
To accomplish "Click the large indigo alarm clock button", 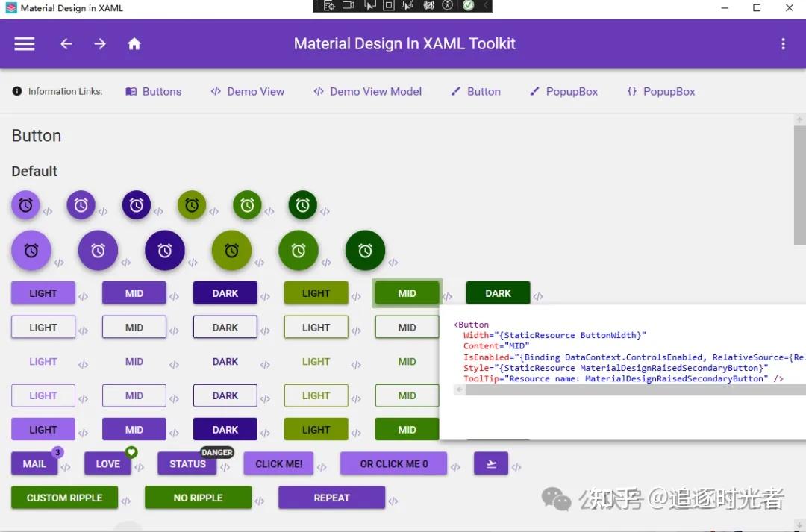I will click(165, 251).
